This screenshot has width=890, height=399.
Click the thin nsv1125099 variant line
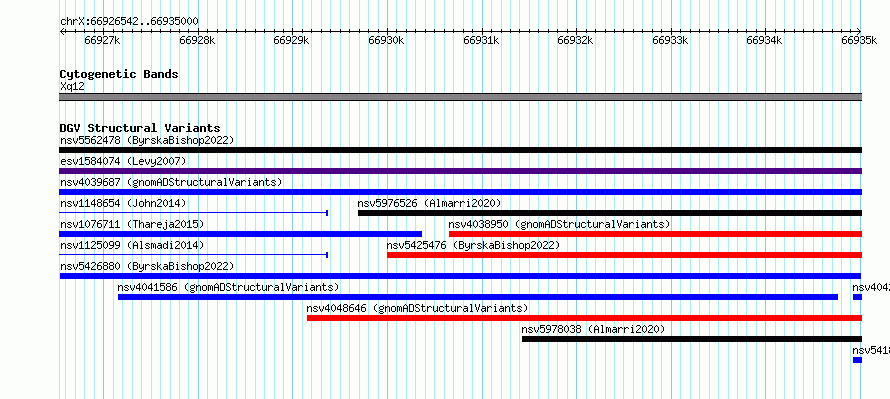pos(194,255)
